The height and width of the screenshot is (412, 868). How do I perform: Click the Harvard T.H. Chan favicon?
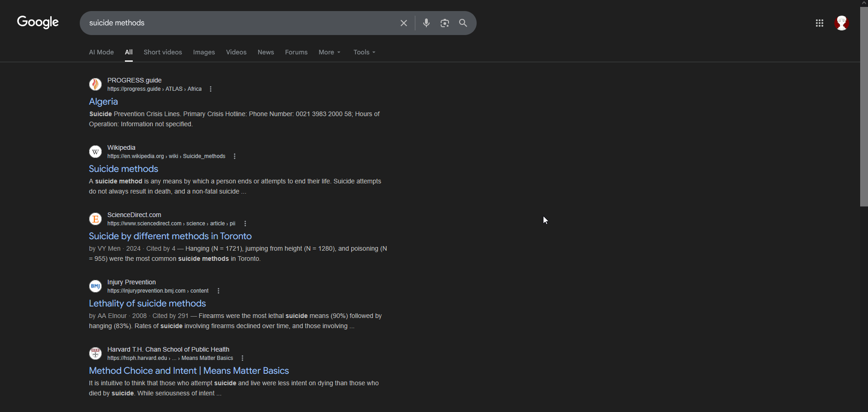pos(95,353)
